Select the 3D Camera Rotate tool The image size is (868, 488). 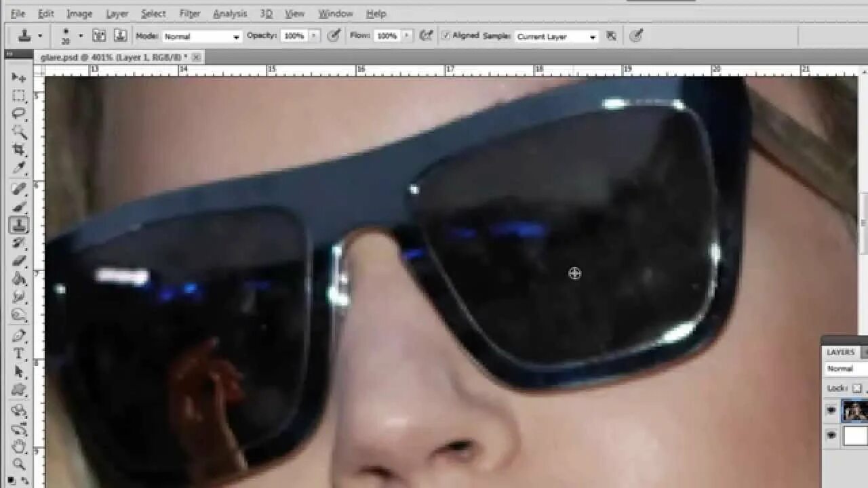19,429
